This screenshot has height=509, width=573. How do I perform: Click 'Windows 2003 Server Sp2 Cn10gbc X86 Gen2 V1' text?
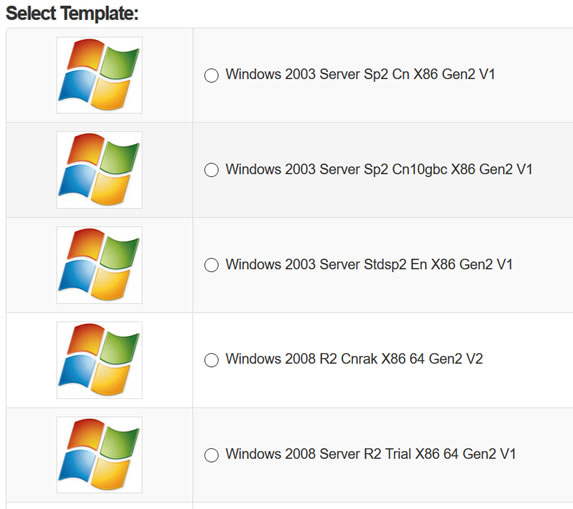click(x=379, y=170)
